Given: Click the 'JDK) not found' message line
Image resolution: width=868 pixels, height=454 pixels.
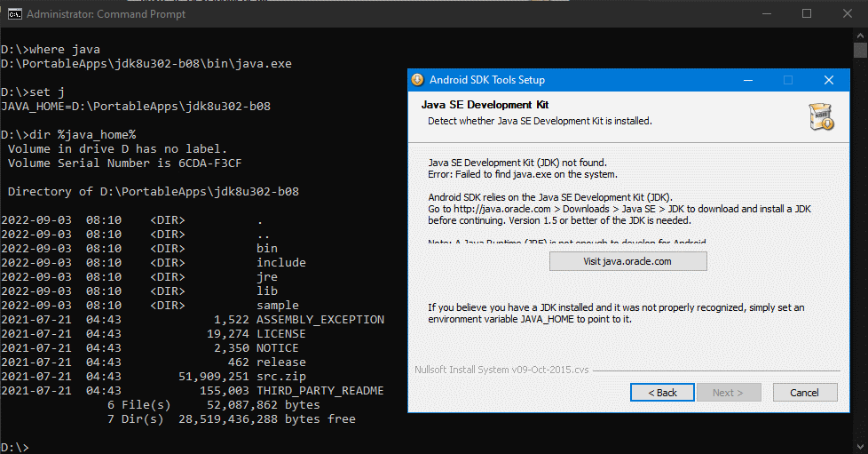Looking at the screenshot, I should pyautogui.click(x=517, y=163).
